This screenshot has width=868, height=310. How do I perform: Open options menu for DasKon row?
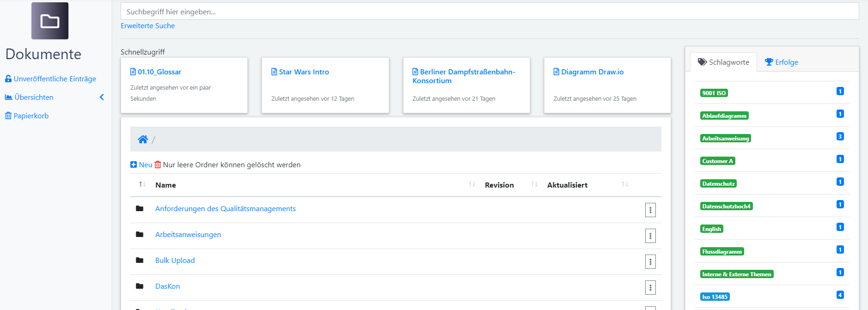point(650,288)
